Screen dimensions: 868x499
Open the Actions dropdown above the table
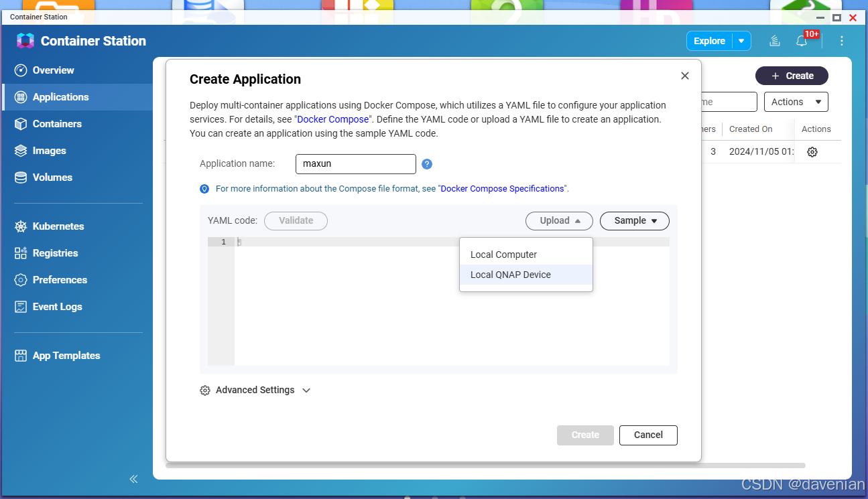(796, 102)
